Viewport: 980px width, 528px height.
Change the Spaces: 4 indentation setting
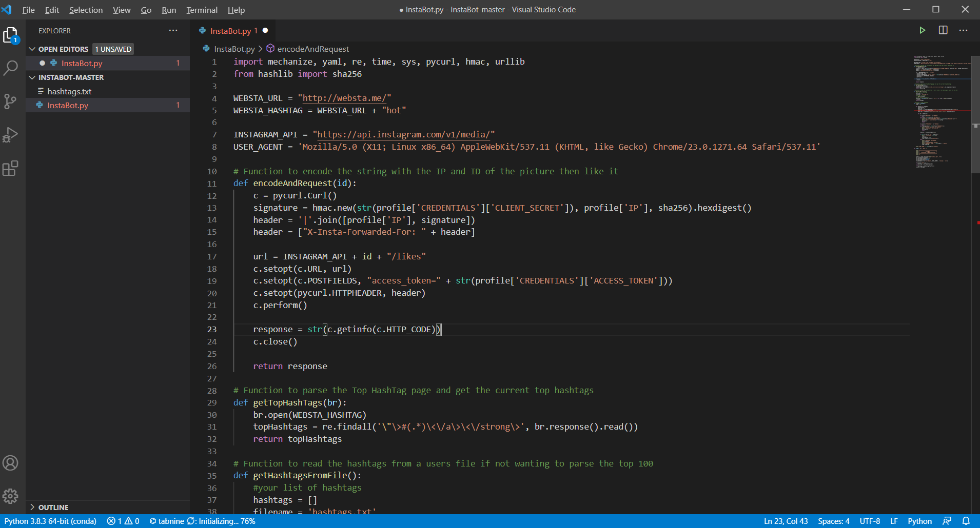(x=833, y=521)
